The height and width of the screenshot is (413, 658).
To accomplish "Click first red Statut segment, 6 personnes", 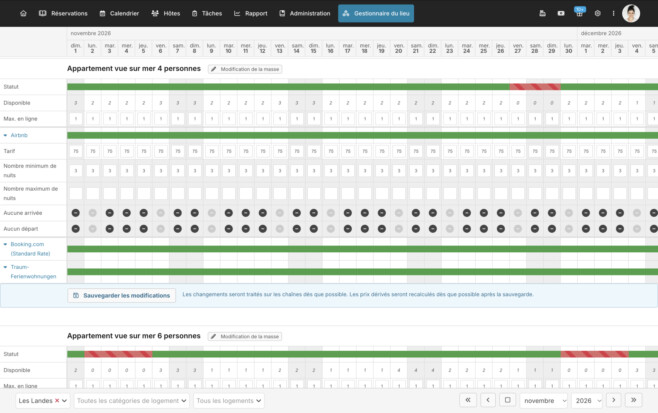I will pyautogui.click(x=118, y=354).
